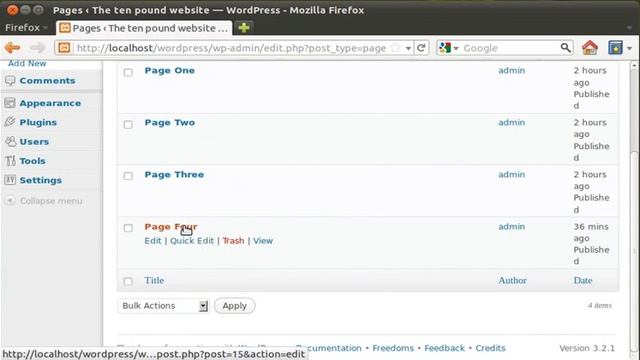This screenshot has width=640, height=360.
Task: Open the URL history dropdown arrow
Action: (408, 48)
